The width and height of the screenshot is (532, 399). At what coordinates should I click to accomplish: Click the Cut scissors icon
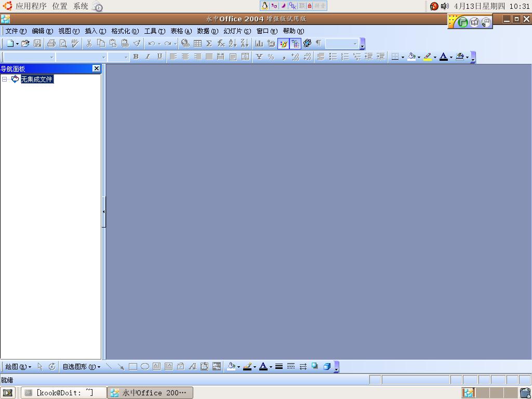point(89,44)
